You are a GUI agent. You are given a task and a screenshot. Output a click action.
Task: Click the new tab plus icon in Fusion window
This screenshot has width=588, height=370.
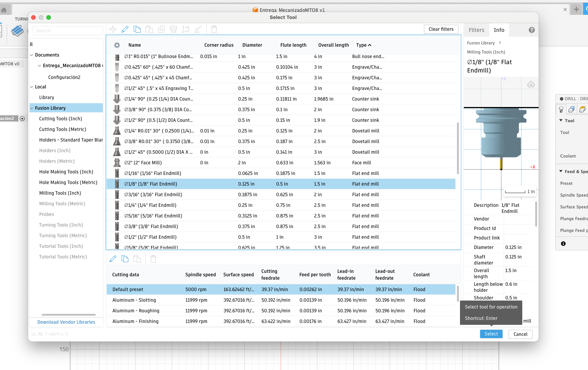(576, 9)
